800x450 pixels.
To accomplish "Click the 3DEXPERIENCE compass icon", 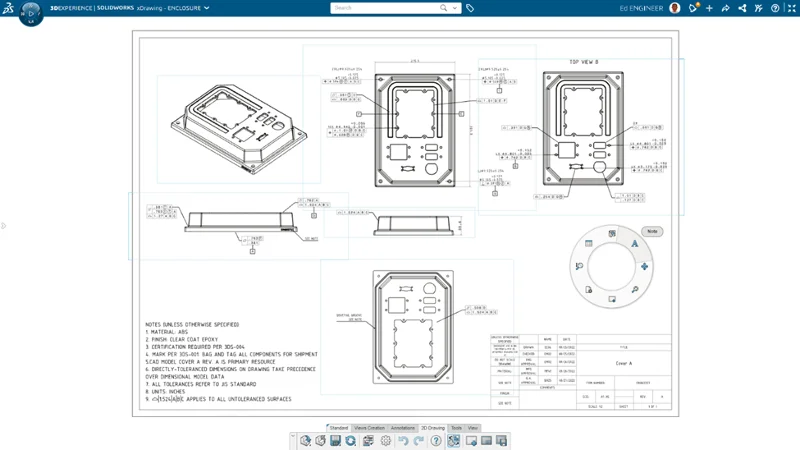I will coord(30,12).
